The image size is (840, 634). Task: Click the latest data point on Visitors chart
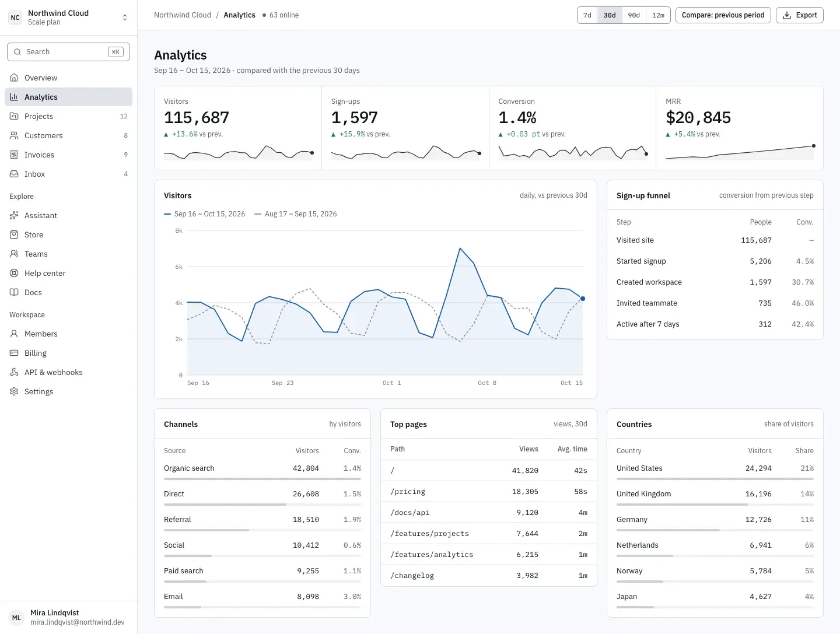[583, 299]
